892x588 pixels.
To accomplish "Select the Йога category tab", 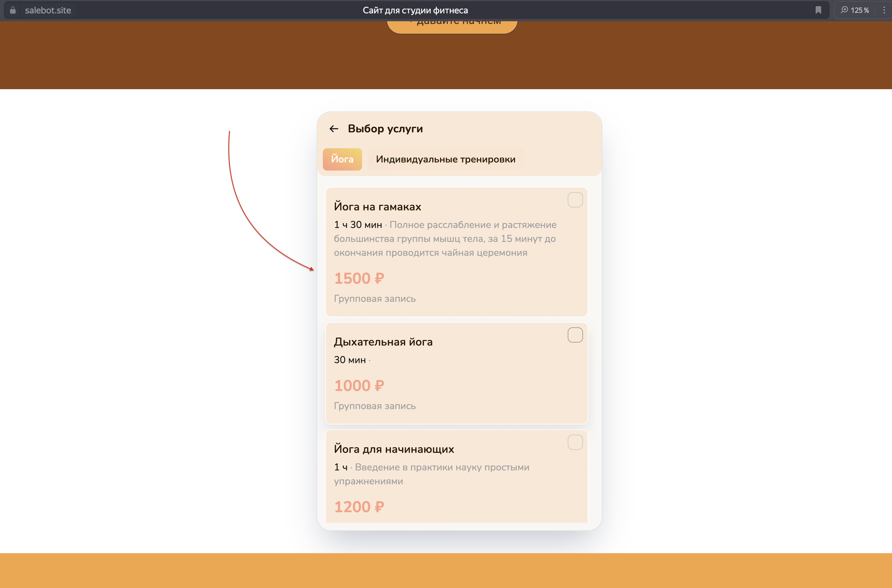I will coord(342,159).
